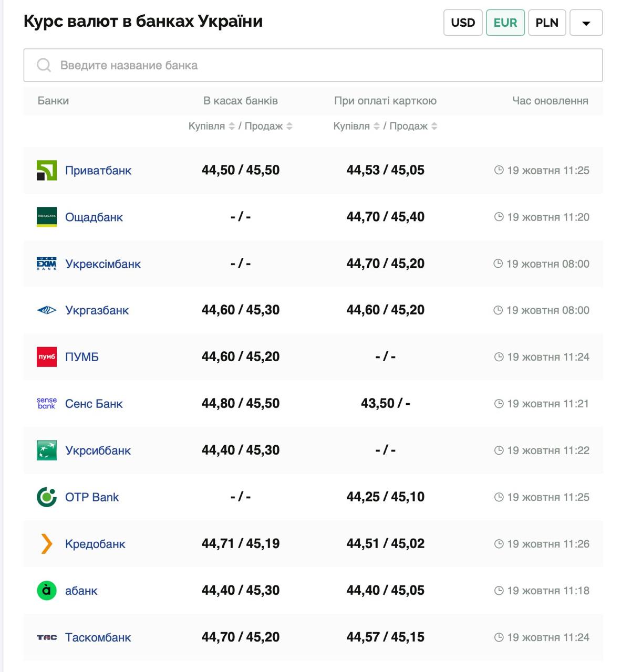Click the red ПУМБ logo icon
The width and height of the screenshot is (621, 672).
click(47, 357)
